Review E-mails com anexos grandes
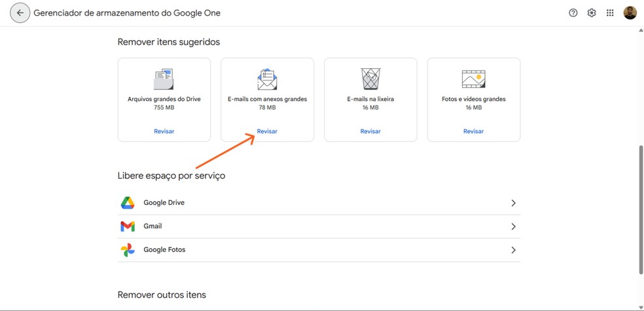This screenshot has height=311, width=644. [x=268, y=132]
